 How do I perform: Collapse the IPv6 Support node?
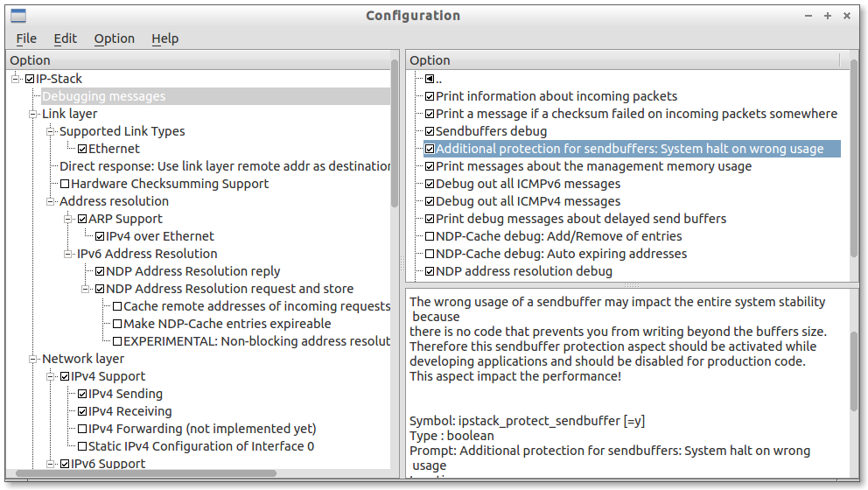[51, 464]
